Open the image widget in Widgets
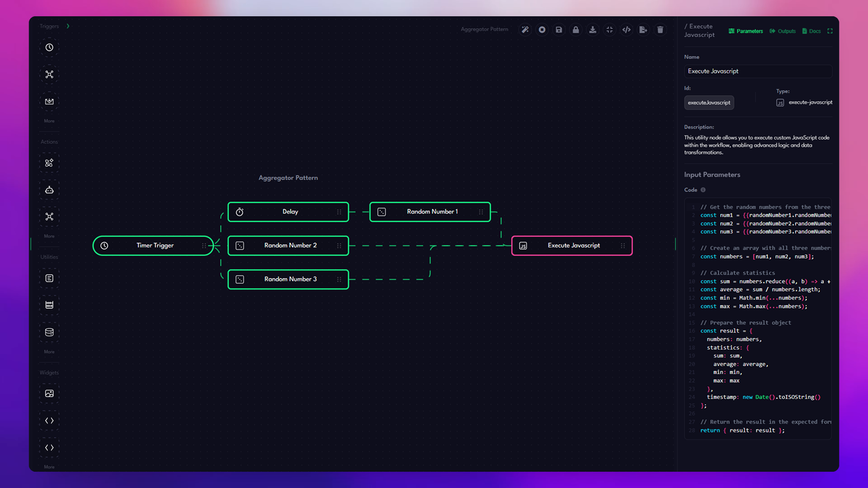This screenshot has width=868, height=488. (49, 393)
